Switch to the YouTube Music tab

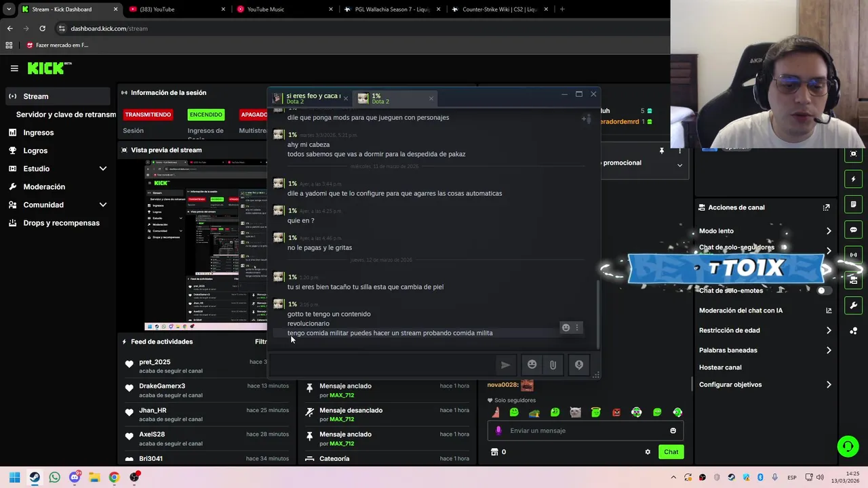point(285,9)
